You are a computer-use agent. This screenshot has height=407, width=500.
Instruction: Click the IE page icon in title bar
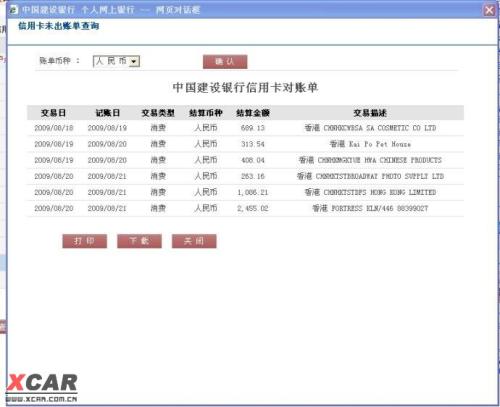[x=14, y=10]
